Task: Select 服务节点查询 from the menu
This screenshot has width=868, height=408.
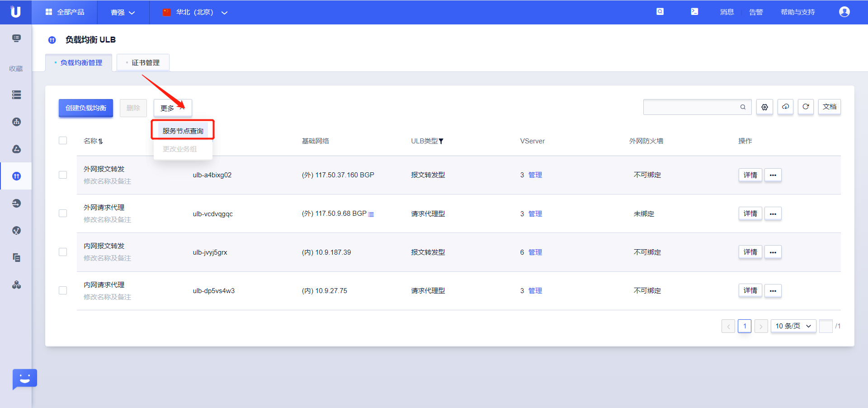Action: click(183, 131)
